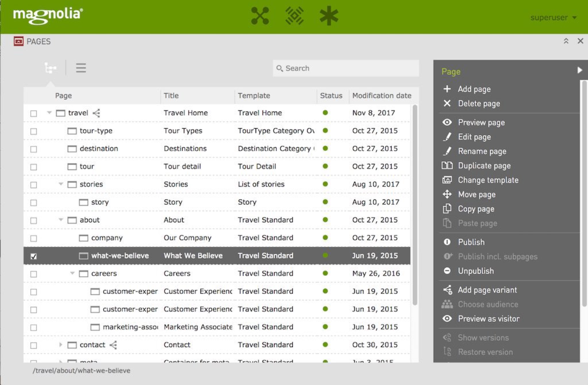Screen dimensions: 588x385
Task: Switch to list view of pages
Action: point(81,68)
